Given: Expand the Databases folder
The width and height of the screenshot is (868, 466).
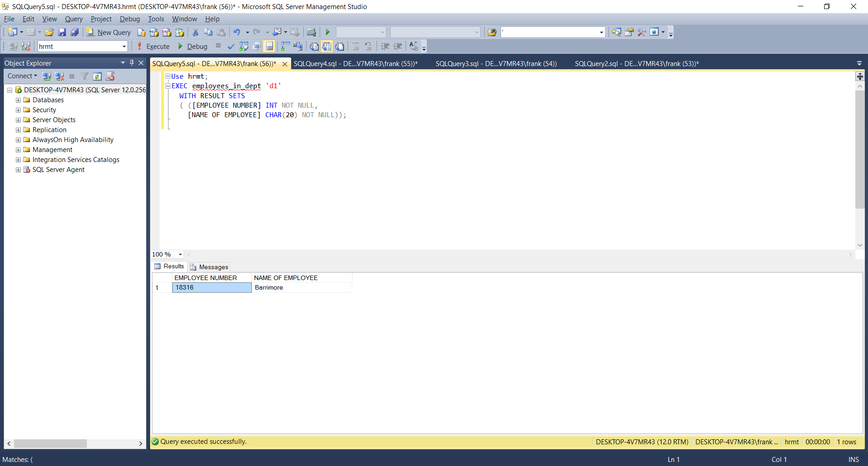Looking at the screenshot, I should click(18, 100).
